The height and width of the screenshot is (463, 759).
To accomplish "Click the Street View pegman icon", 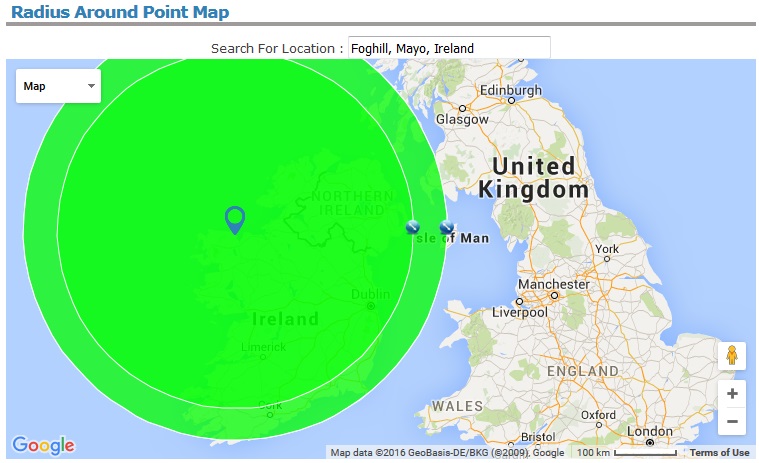I will [x=732, y=356].
